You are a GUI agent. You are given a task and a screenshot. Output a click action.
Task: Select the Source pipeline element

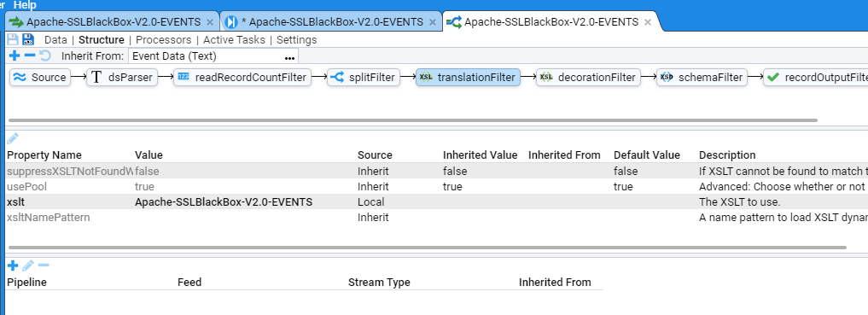(x=40, y=78)
